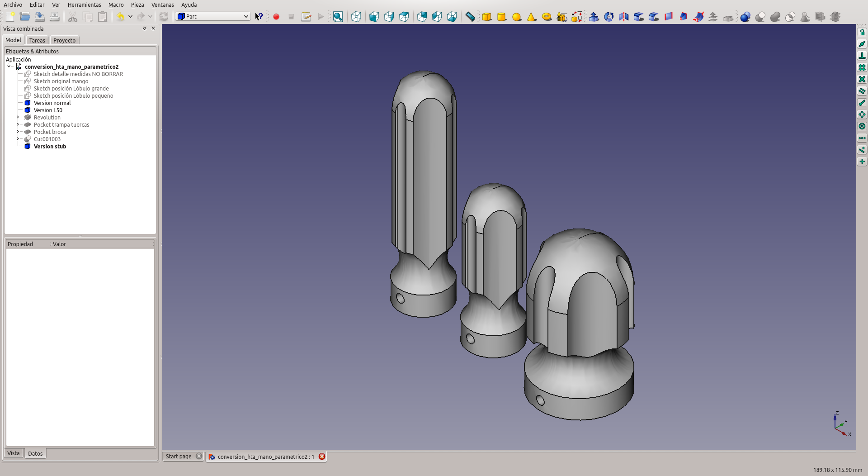Click the Cut scissors icon
This screenshot has height=476, width=868.
coord(73,17)
